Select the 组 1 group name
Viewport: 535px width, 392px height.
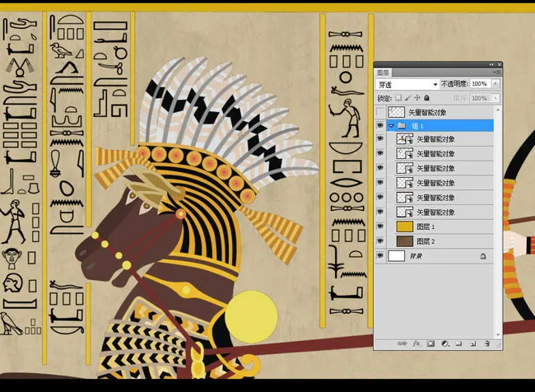tap(417, 126)
